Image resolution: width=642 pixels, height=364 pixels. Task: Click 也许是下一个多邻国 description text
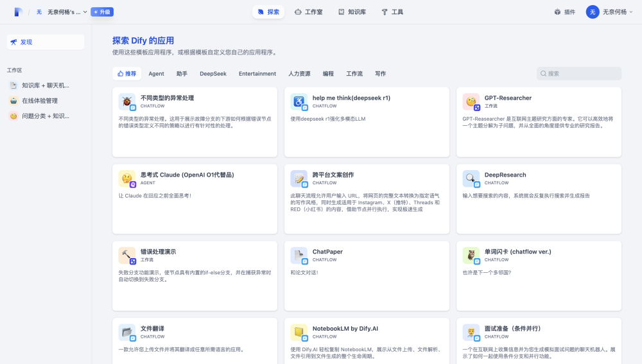pyautogui.click(x=487, y=273)
